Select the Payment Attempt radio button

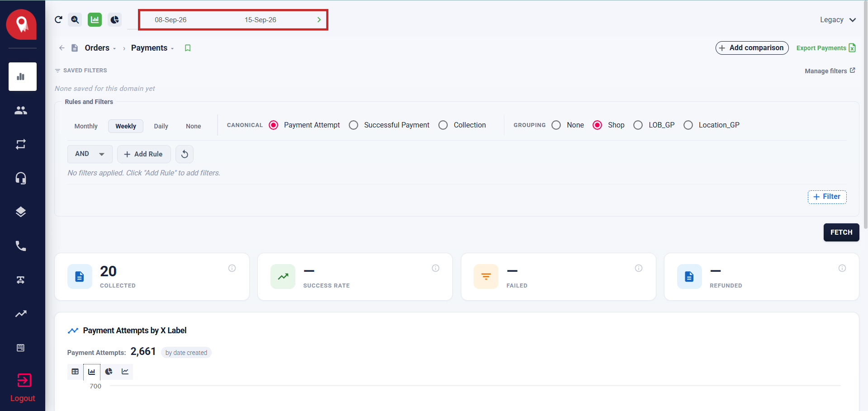(274, 125)
